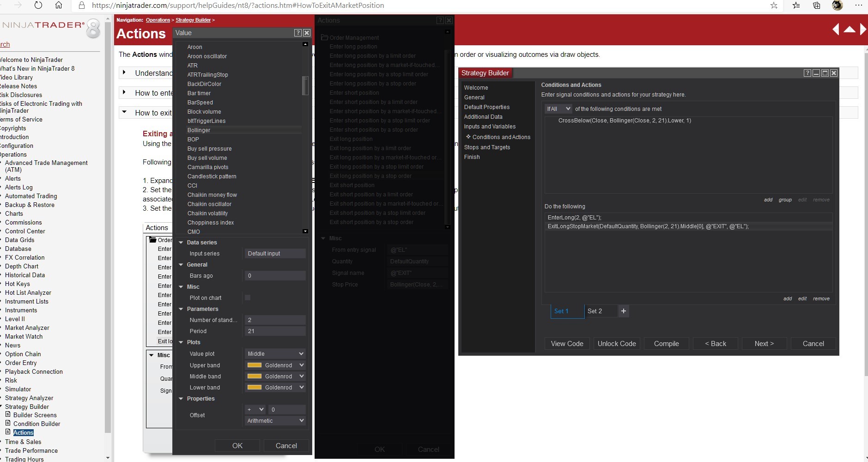This screenshot has width=868, height=462.
Task: Pick Upper band Goldenrod color
Action: pos(275,365)
